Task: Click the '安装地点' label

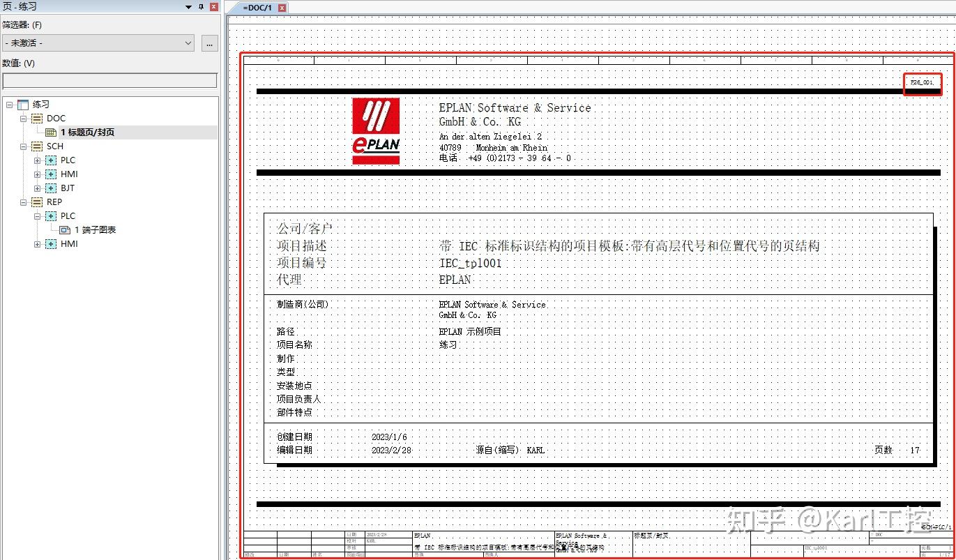Action: tap(294, 386)
